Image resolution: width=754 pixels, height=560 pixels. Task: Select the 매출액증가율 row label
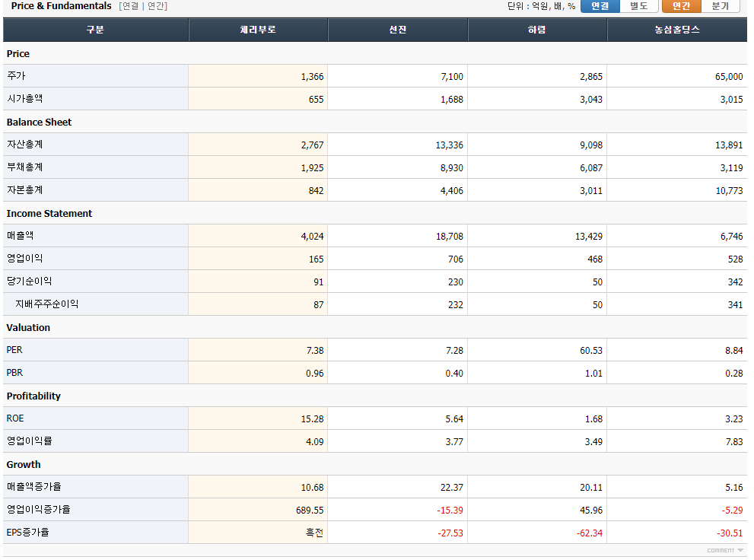point(34,487)
